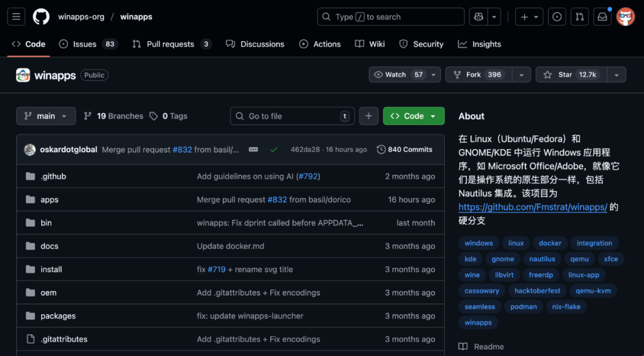
Task: Open the winapps-org organization link
Action: coord(81,17)
